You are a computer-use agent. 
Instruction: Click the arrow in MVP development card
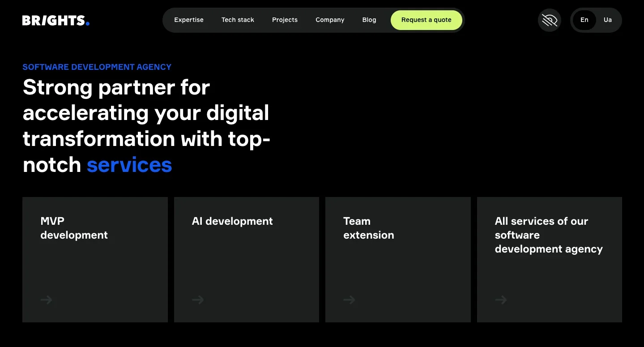(47, 300)
